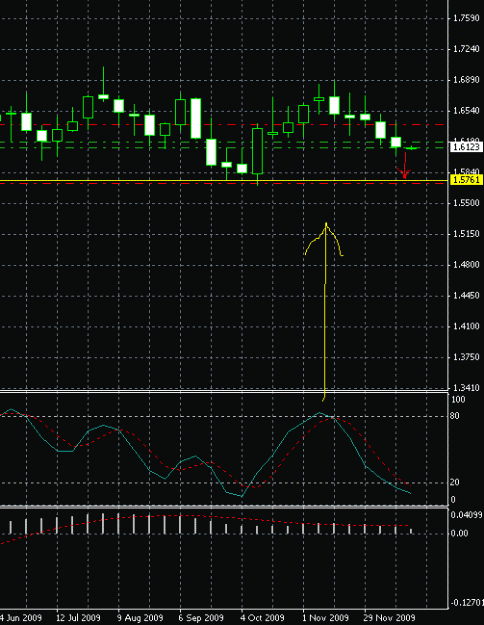Click the 29 Nov 2009 date label
Image resolution: width=484 pixels, height=625 pixels.
tap(389, 617)
